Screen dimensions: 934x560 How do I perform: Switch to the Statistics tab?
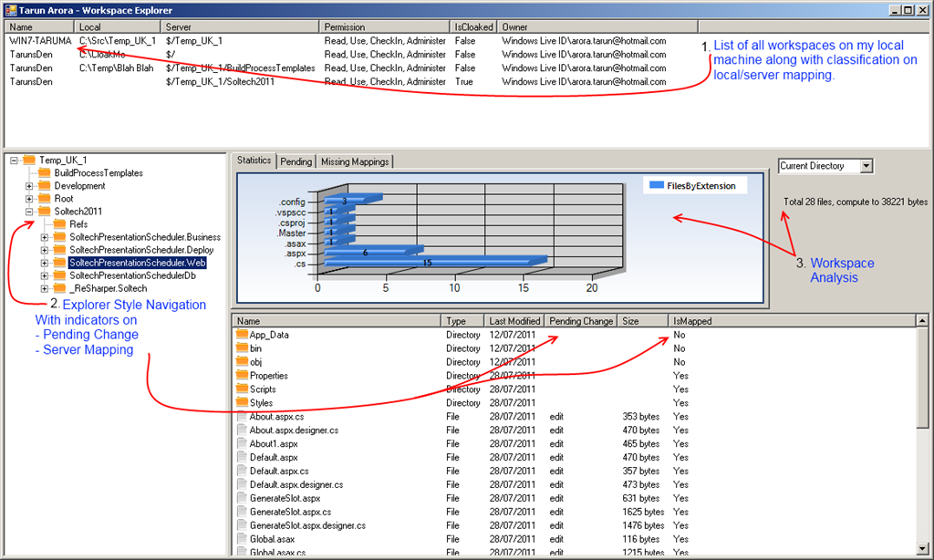pyautogui.click(x=254, y=161)
